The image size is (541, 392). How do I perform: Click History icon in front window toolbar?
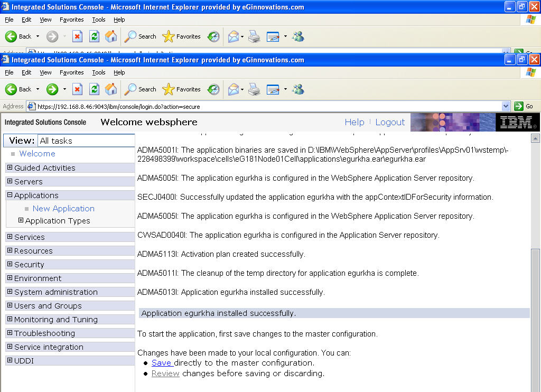(x=213, y=89)
